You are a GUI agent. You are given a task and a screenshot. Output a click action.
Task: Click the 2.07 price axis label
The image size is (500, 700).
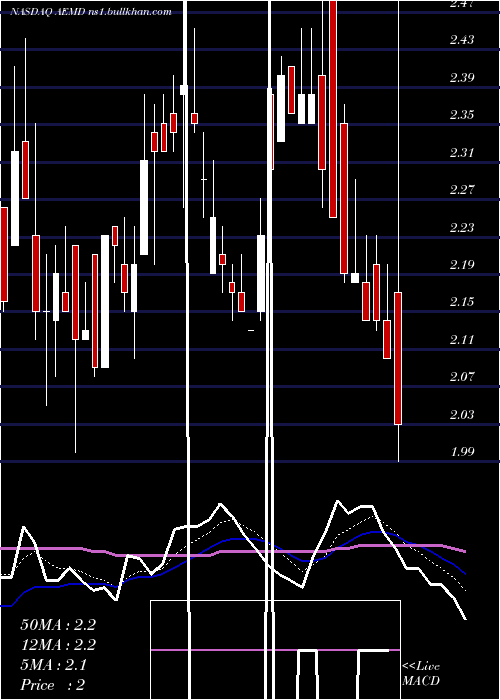click(x=462, y=377)
